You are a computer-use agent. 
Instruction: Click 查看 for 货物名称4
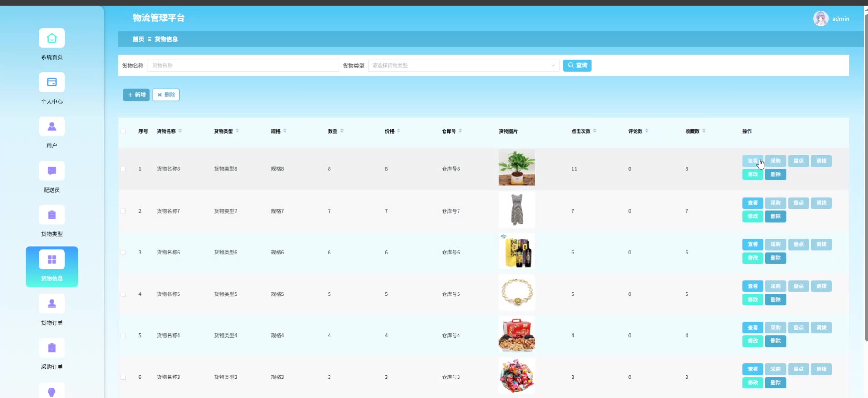tap(753, 328)
